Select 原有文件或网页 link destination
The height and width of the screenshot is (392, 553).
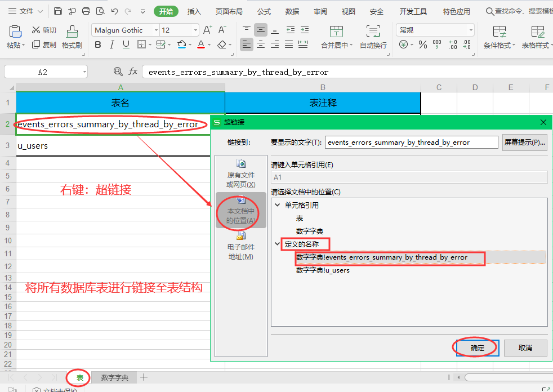tap(240, 176)
